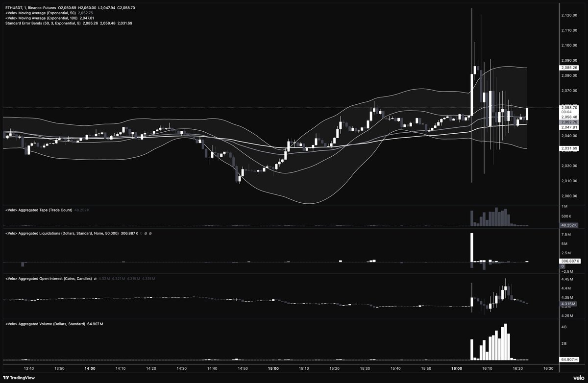Click the 2,031.69 lower band price label
The height and width of the screenshot is (383, 588).
point(570,147)
